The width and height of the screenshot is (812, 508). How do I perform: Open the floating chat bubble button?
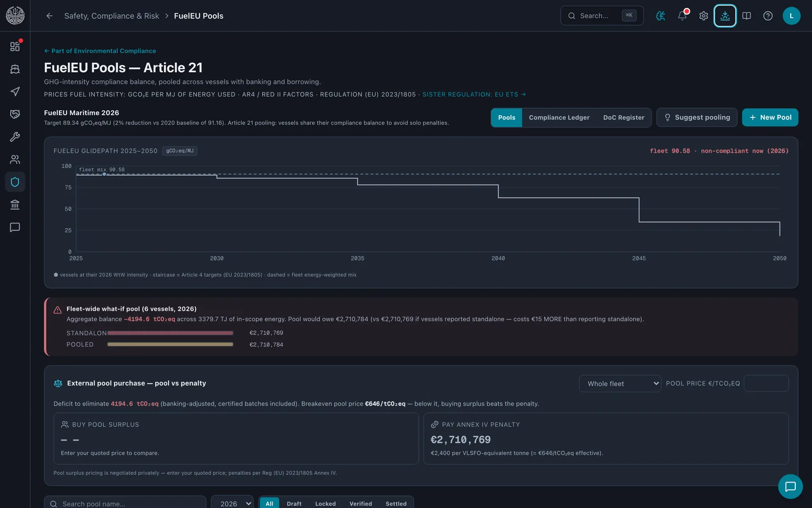pyautogui.click(x=790, y=487)
